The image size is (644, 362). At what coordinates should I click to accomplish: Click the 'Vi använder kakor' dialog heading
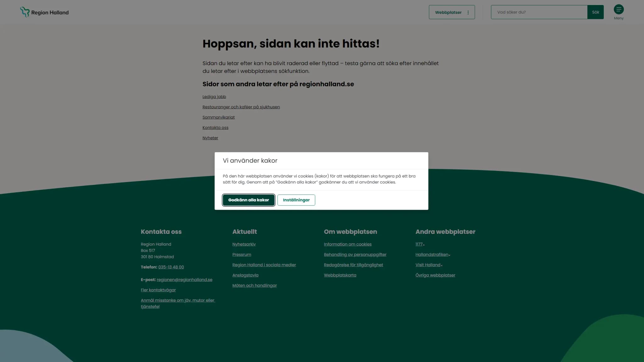point(250,161)
